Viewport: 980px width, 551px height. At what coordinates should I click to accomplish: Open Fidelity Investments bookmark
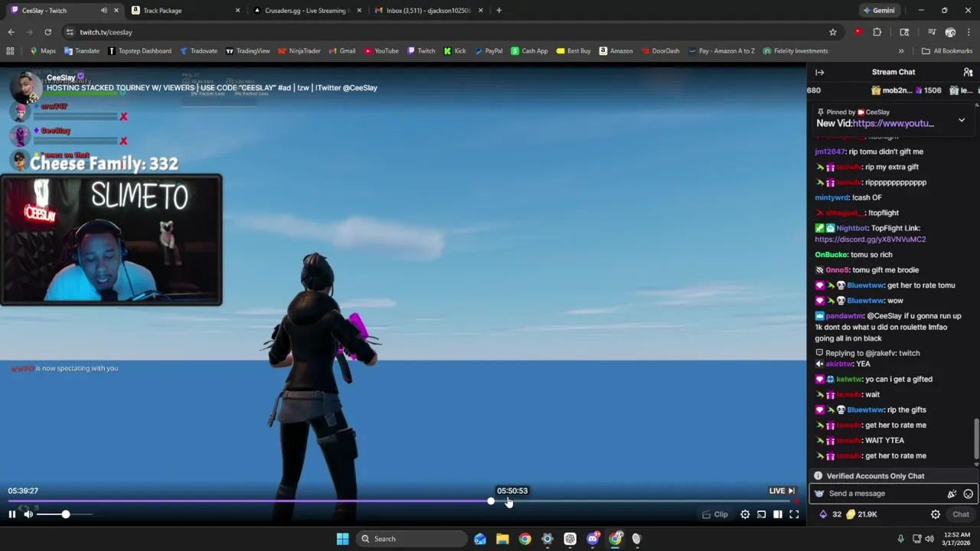pyautogui.click(x=795, y=51)
